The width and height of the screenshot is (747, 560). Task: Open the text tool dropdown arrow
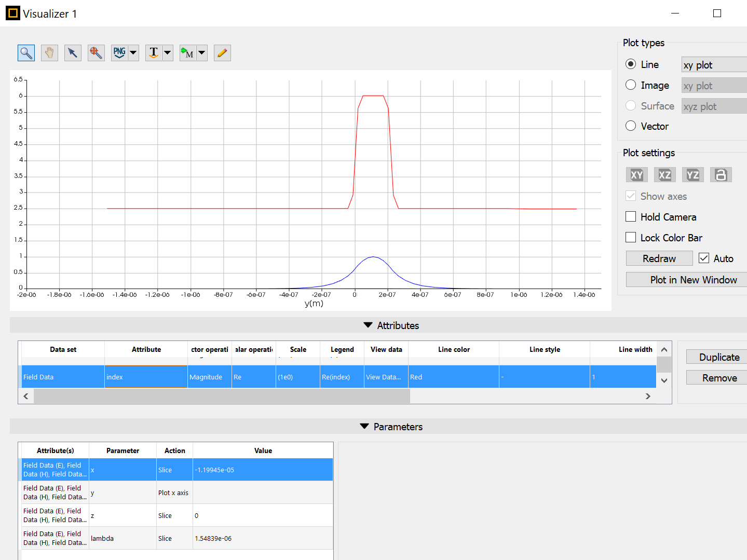point(168,53)
